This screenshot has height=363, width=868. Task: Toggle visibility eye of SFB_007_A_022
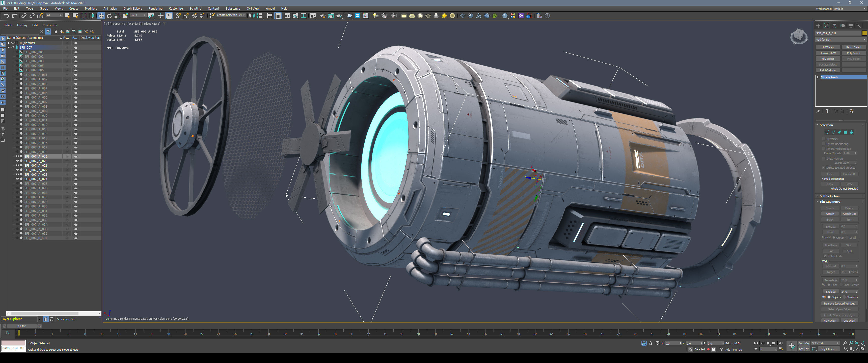pyautogui.click(x=17, y=170)
